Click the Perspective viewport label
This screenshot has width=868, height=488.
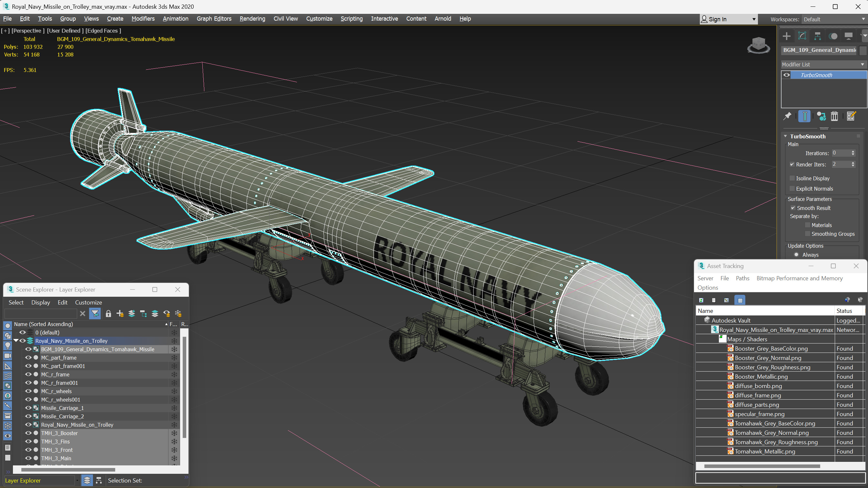(x=28, y=31)
